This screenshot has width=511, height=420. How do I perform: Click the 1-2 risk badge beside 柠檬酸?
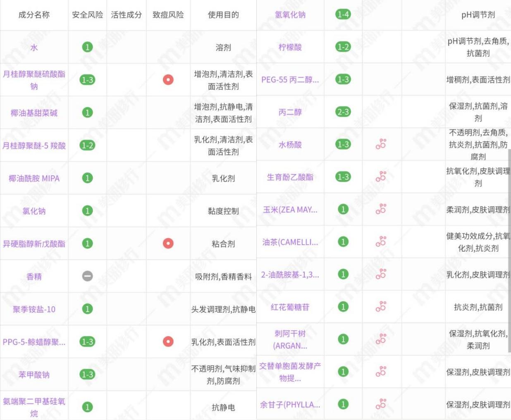coord(342,47)
